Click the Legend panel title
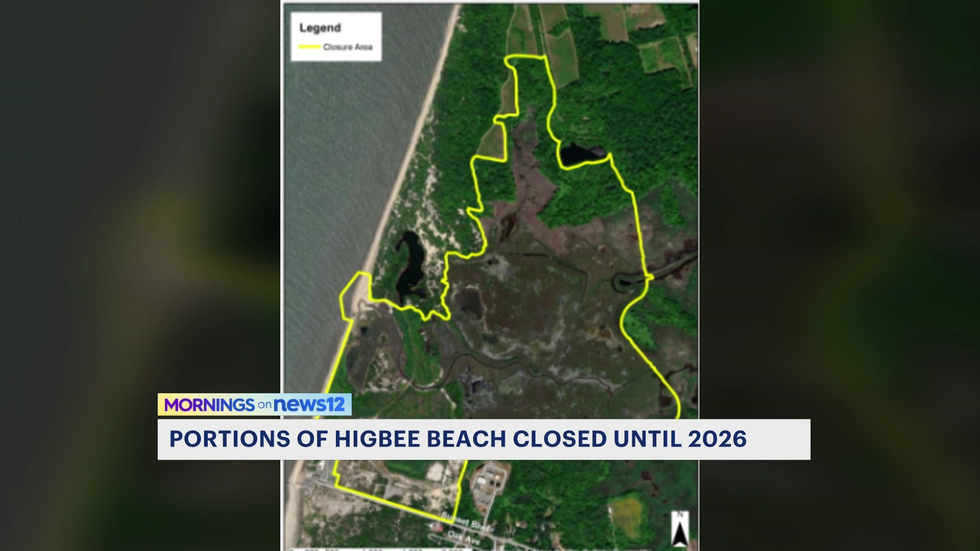 [x=321, y=28]
